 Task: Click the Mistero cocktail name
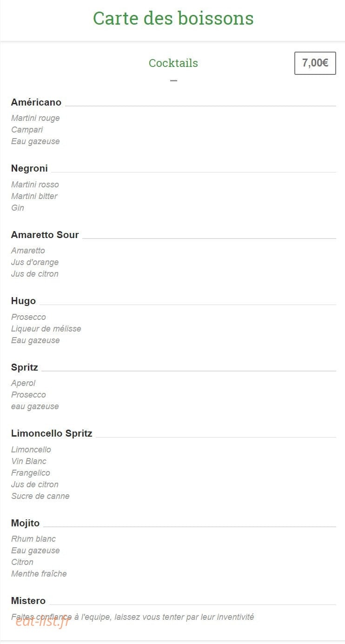click(28, 601)
